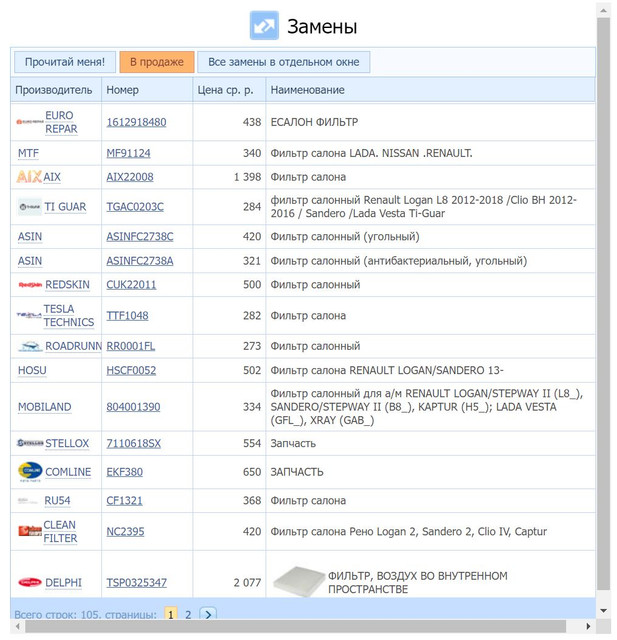
Task: Sort by Наименование column header
Action: click(431, 90)
